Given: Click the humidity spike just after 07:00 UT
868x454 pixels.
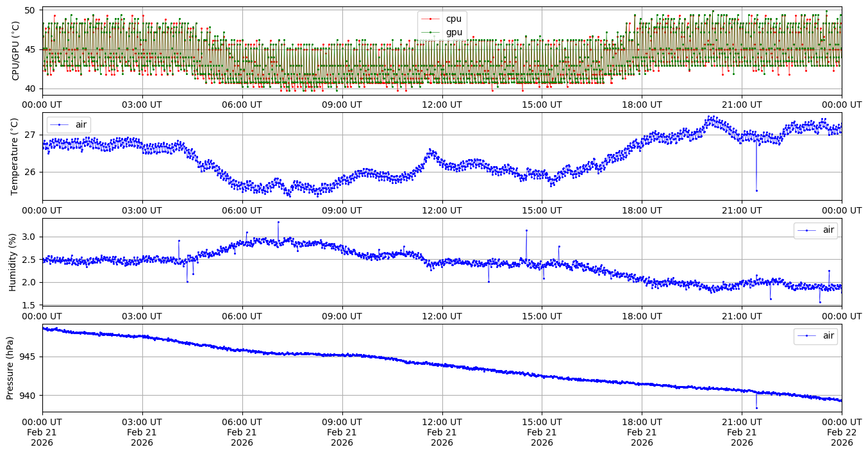Looking at the screenshot, I should pos(278,222).
